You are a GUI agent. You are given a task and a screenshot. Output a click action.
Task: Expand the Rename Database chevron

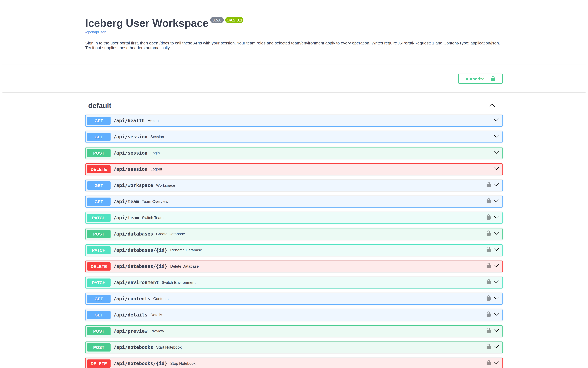pos(496,250)
